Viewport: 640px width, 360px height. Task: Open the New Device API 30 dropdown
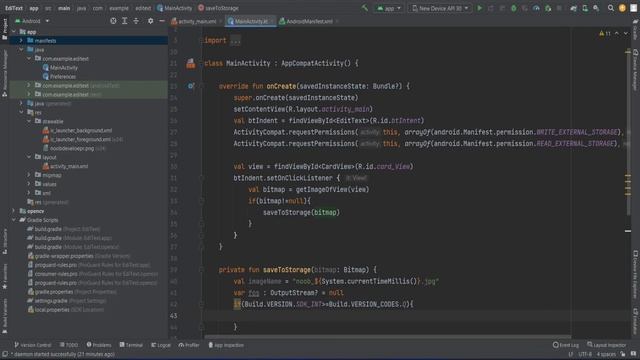[440, 8]
